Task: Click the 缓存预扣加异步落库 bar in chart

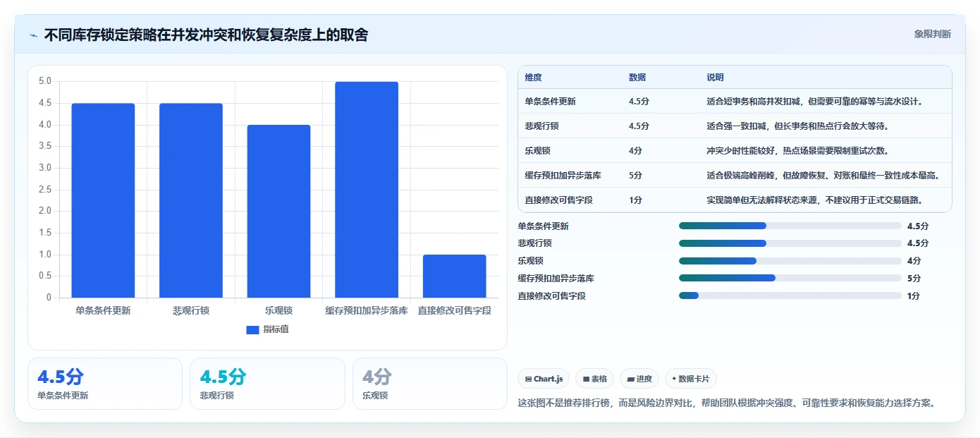Action: (x=367, y=190)
